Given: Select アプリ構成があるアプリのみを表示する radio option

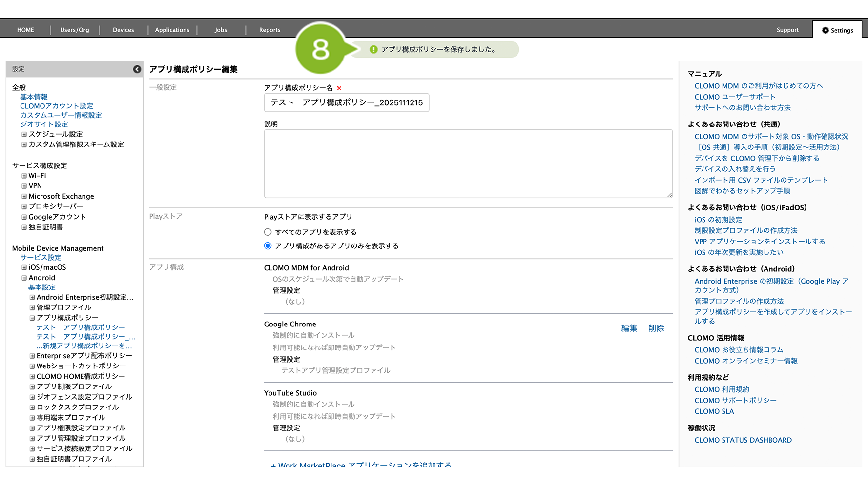Looking at the screenshot, I should [268, 246].
